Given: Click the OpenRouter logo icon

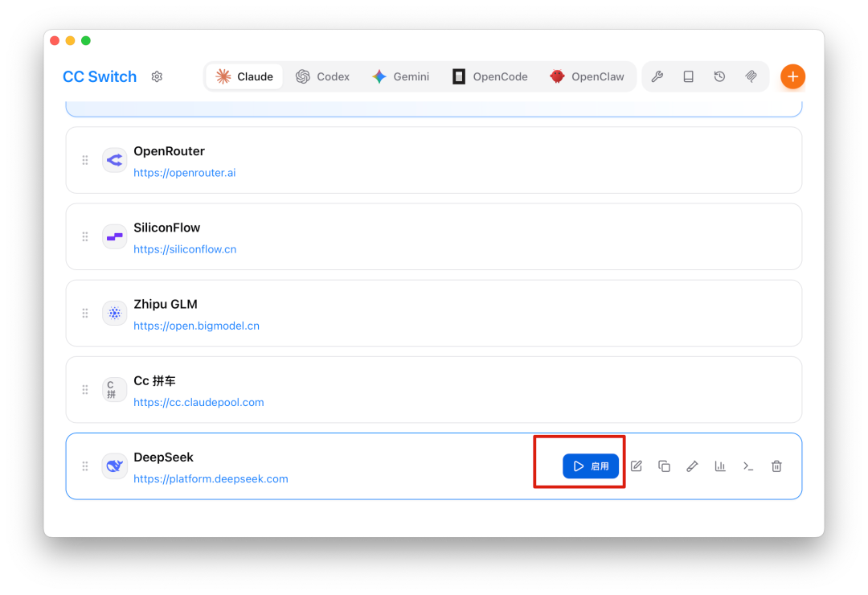Looking at the screenshot, I should 115,160.
